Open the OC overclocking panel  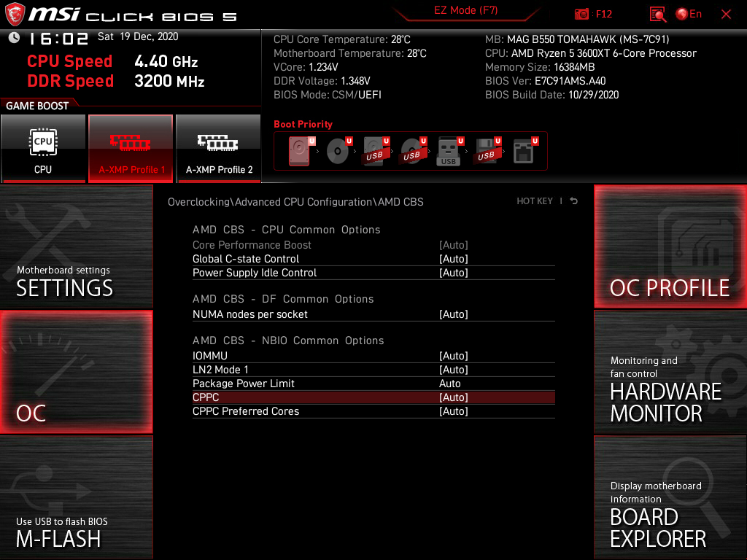(x=76, y=372)
